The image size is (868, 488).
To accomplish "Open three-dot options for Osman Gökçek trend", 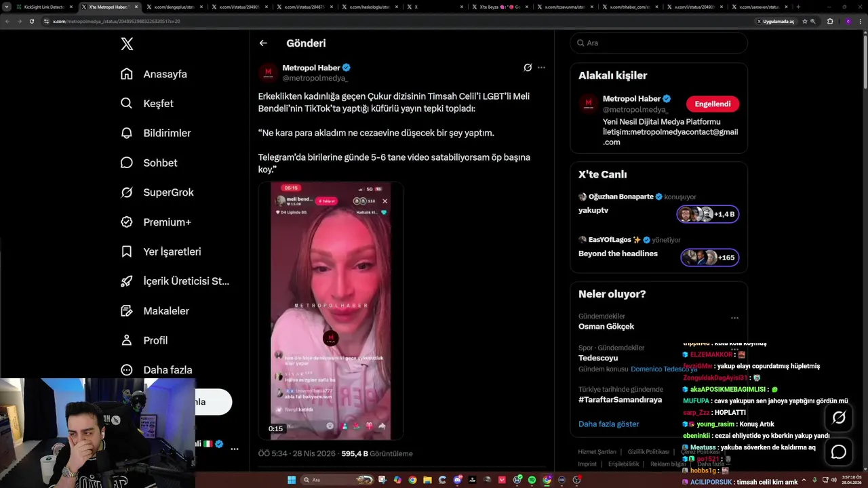I will click(x=734, y=317).
